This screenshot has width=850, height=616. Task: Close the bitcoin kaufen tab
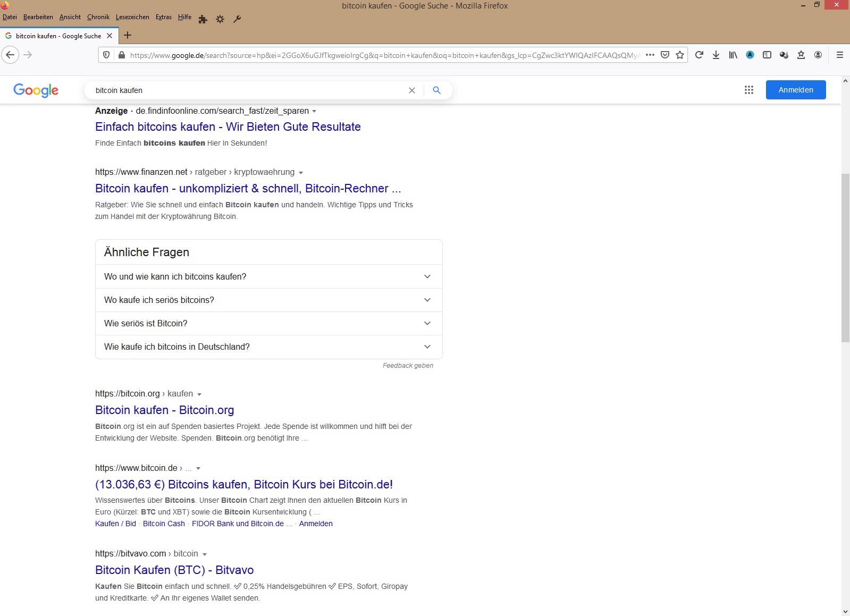pyautogui.click(x=110, y=36)
